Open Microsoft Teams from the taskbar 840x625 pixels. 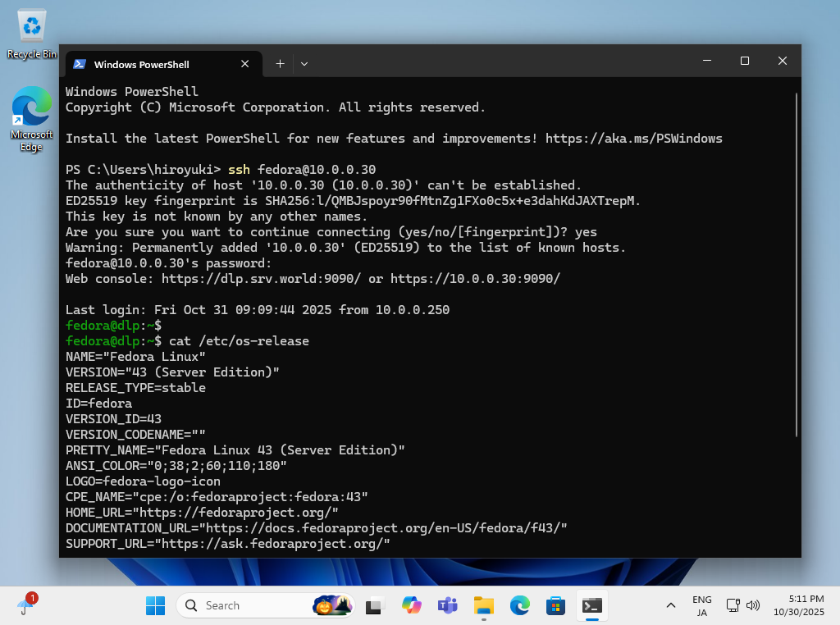(x=447, y=605)
